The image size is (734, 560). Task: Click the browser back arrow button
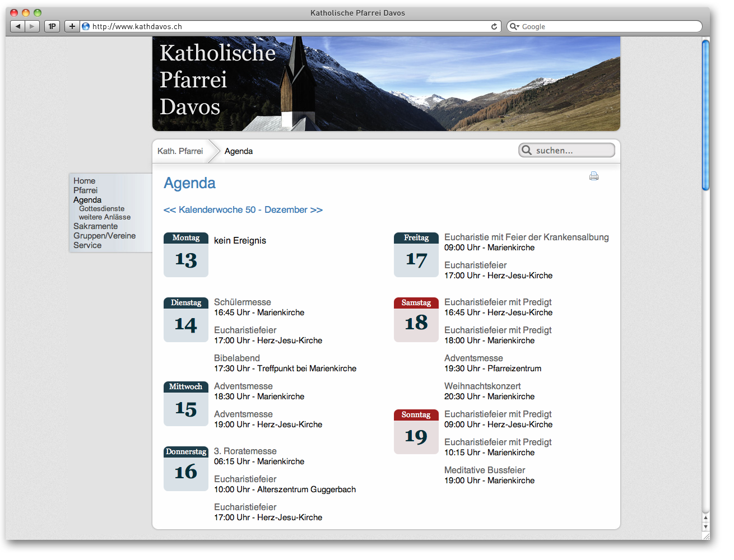[x=18, y=26]
